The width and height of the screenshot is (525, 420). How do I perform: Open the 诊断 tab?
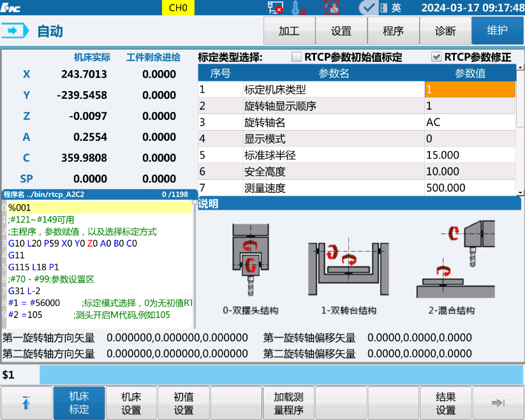click(x=445, y=31)
